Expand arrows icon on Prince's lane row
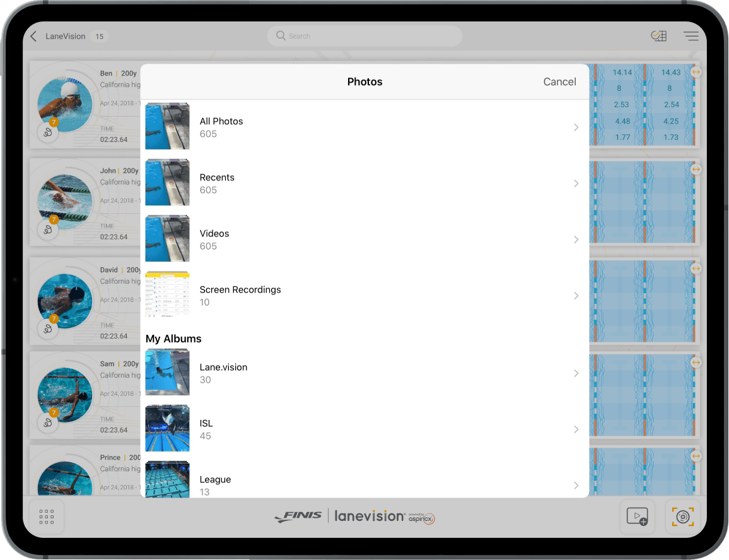This screenshot has width=729, height=560. point(696,457)
